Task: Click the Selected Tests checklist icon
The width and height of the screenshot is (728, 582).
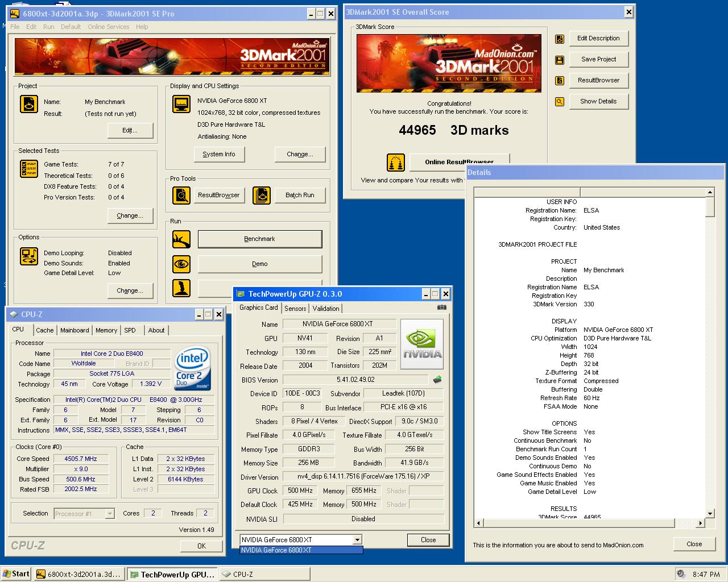Action: click(29, 169)
